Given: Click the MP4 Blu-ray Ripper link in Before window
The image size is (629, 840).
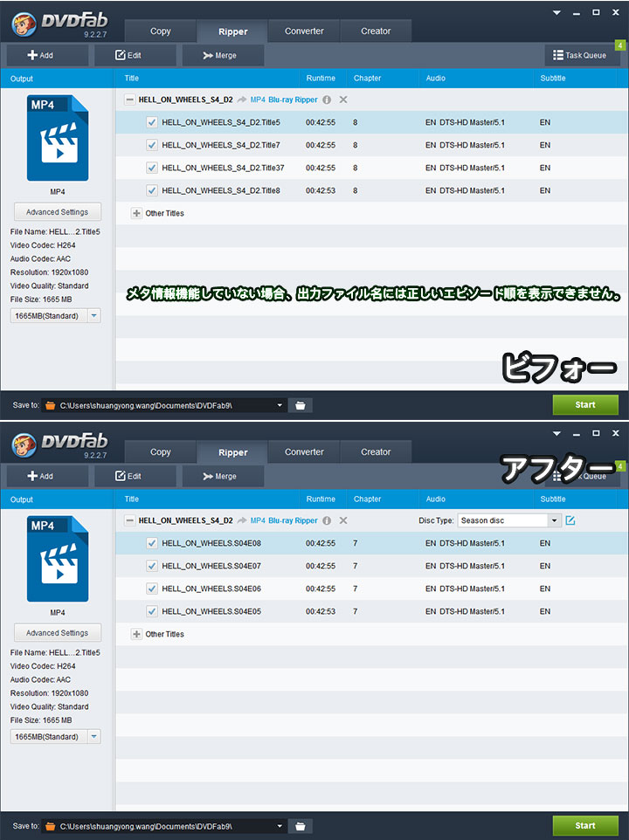Looking at the screenshot, I should tap(284, 100).
